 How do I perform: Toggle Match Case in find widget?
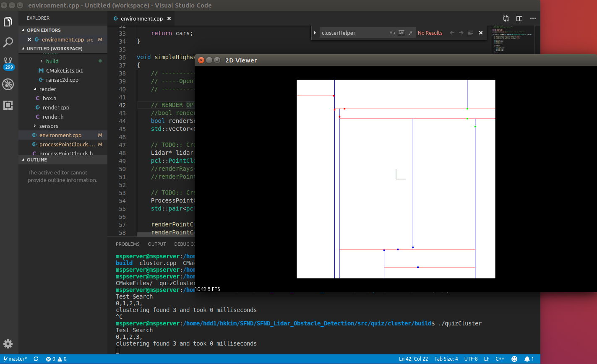point(392,33)
